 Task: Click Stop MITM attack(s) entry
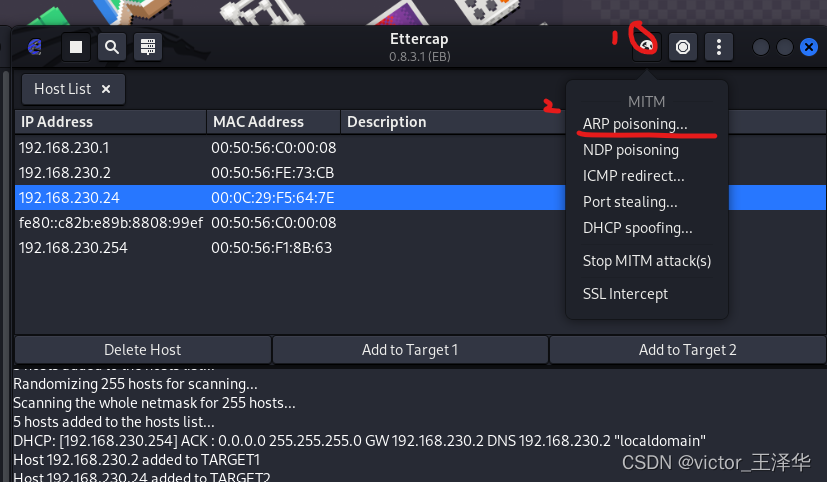[647, 261]
